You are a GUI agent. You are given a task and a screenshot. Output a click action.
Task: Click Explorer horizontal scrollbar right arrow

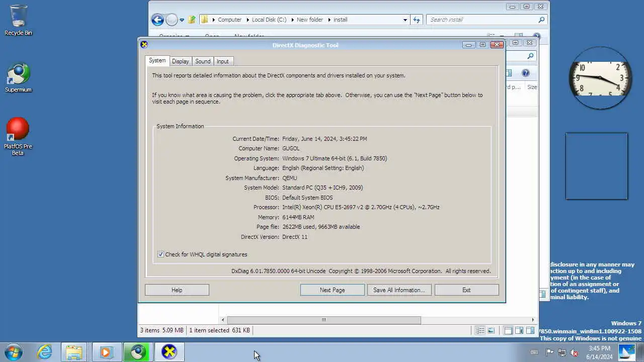pos(533,320)
